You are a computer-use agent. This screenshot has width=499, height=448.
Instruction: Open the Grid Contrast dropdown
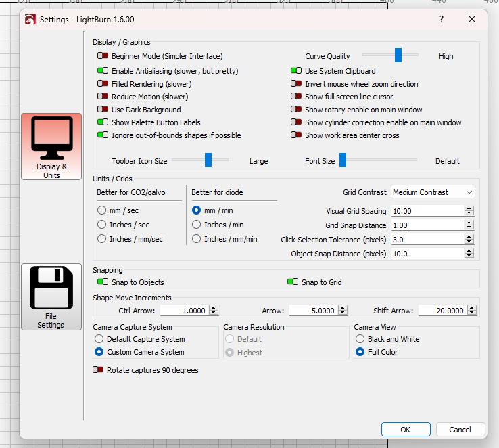click(x=433, y=192)
